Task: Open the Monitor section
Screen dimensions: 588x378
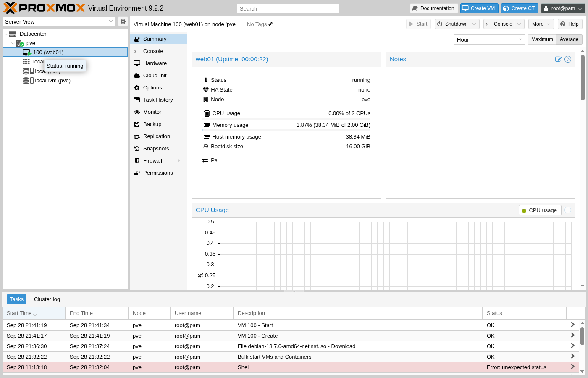Action: (159, 112)
